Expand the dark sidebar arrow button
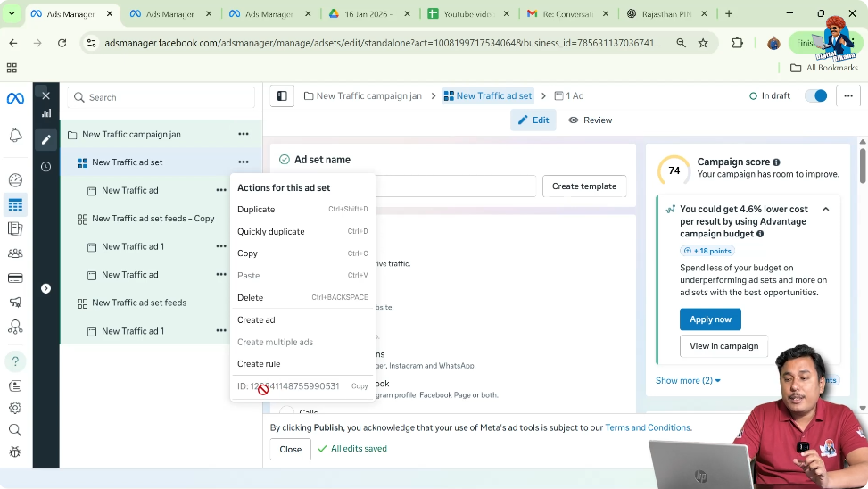The image size is (868, 489). click(x=46, y=288)
